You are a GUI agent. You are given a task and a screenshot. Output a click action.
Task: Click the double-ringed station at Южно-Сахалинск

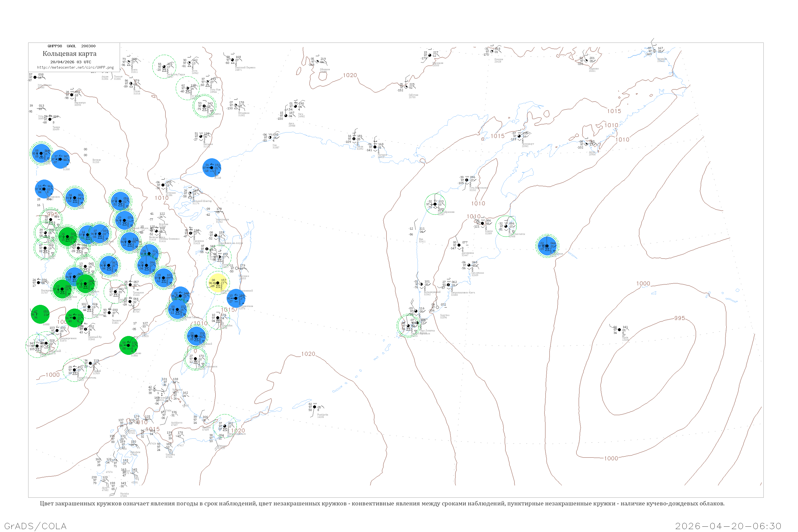tap(195, 359)
